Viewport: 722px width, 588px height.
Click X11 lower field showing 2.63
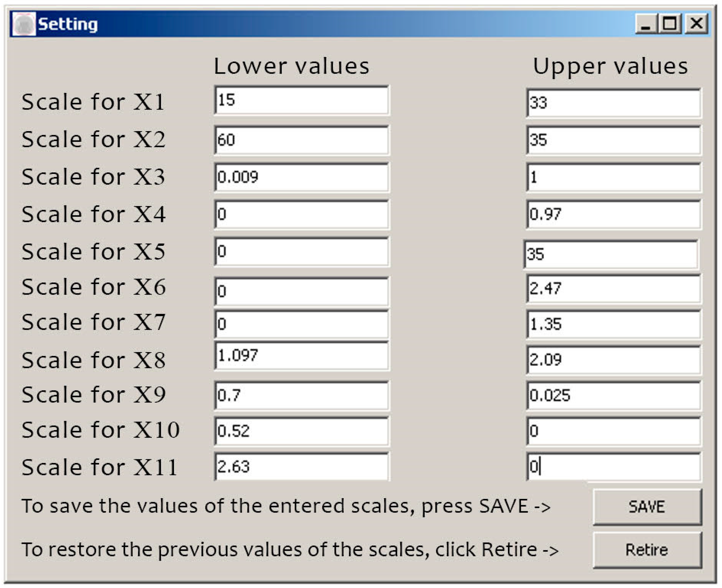point(302,467)
